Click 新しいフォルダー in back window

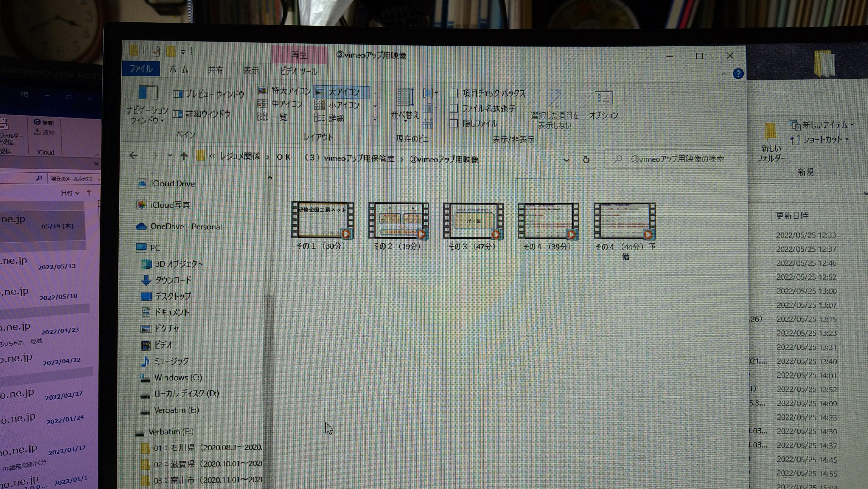(x=771, y=142)
